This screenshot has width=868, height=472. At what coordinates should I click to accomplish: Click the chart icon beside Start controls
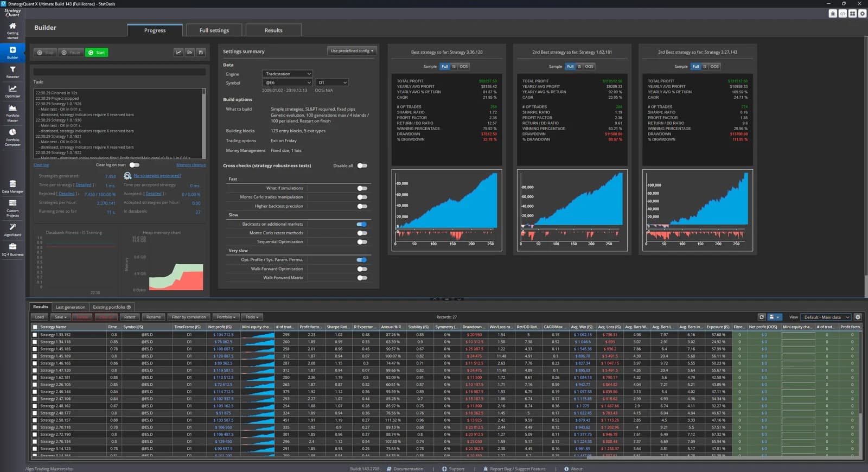[x=178, y=53]
